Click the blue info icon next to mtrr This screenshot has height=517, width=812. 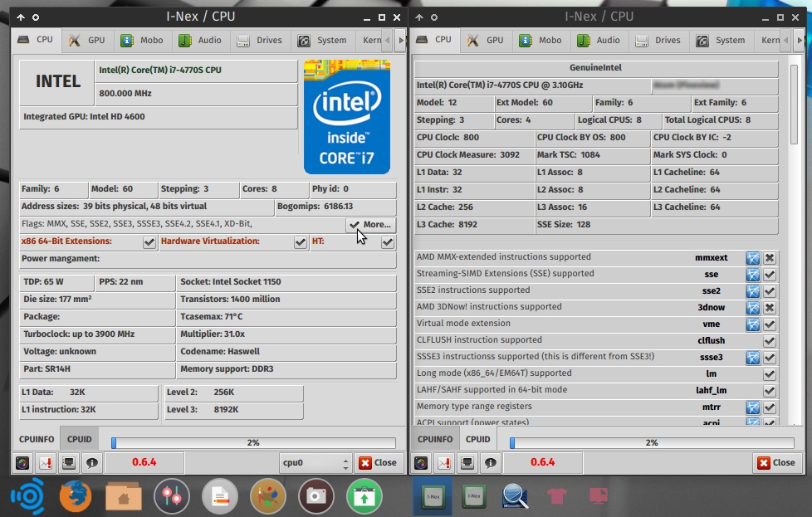click(753, 407)
